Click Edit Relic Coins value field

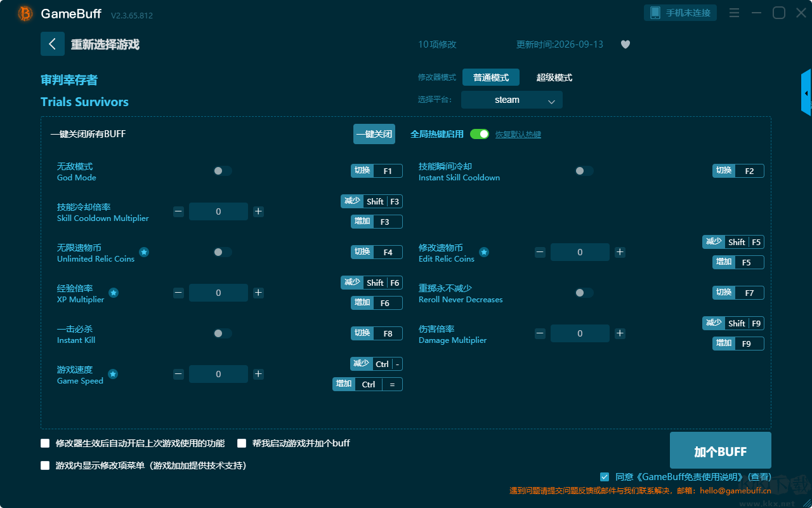point(580,252)
